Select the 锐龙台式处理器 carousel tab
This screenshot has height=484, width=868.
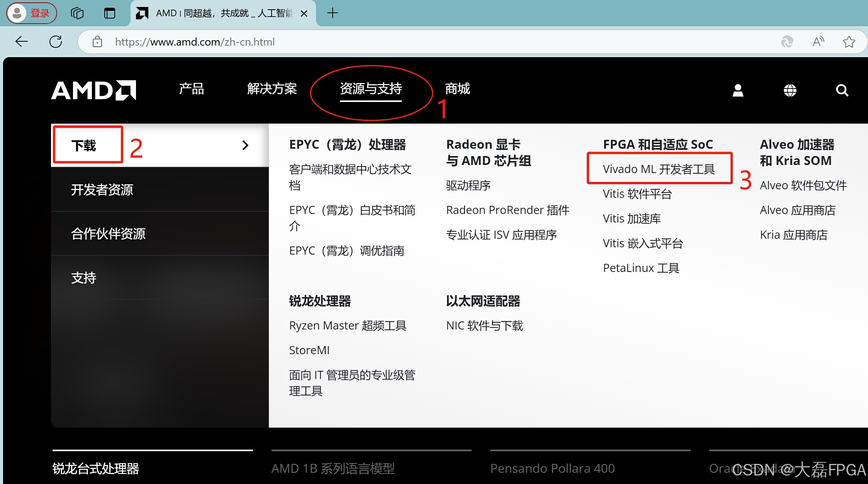click(x=96, y=468)
